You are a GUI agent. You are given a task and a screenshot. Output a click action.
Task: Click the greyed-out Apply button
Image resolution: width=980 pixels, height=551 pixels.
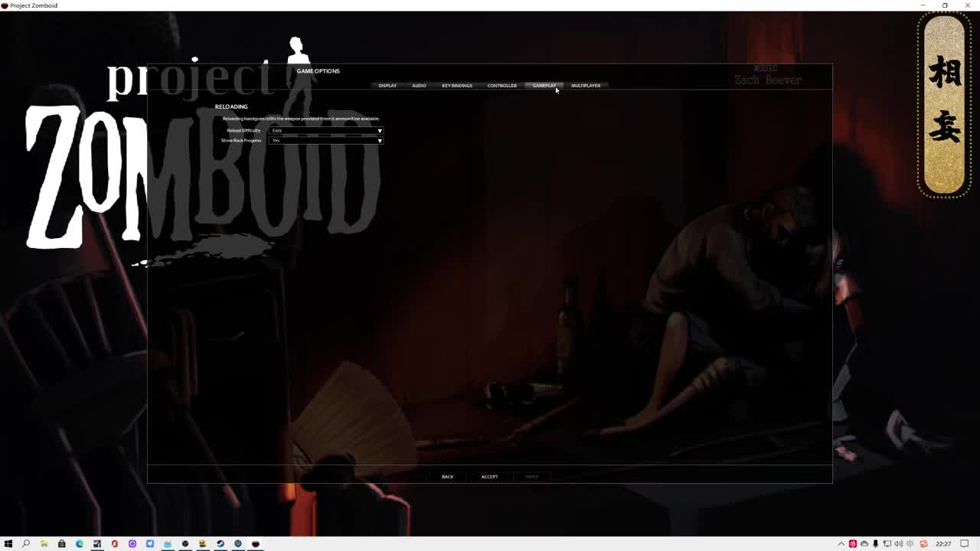532,477
